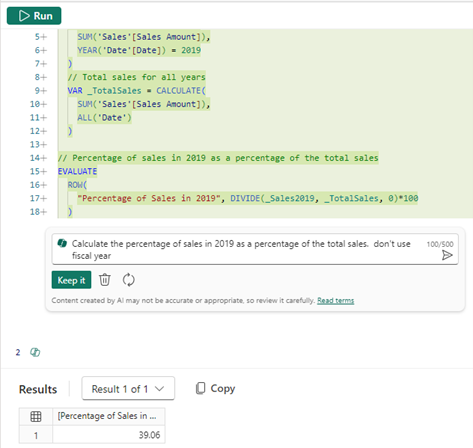The width and height of the screenshot is (473, 448).
Task: Open the Result 1 of 1 dropdown
Action: click(x=128, y=388)
